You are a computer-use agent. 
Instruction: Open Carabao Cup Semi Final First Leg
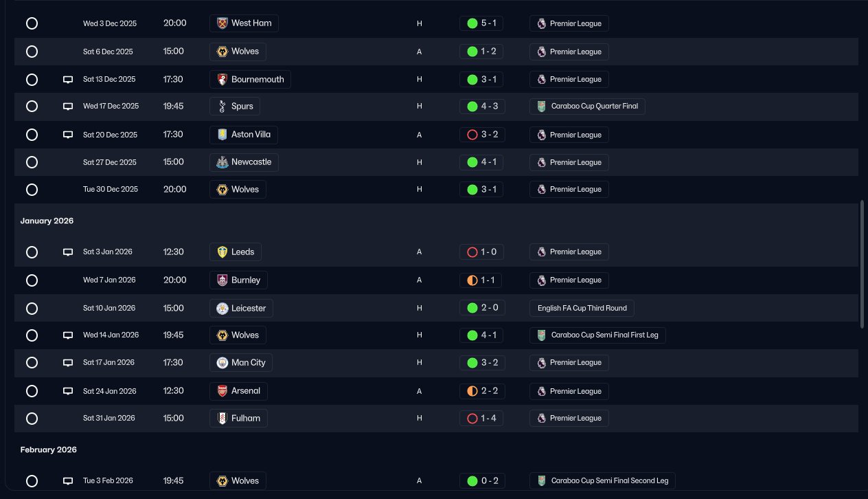(597, 335)
